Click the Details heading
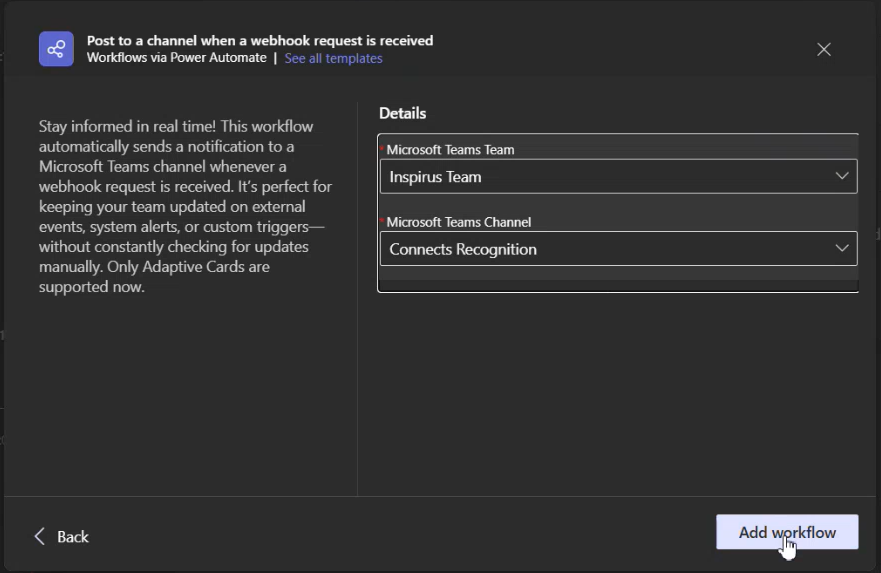This screenshot has height=573, width=881. [x=402, y=113]
